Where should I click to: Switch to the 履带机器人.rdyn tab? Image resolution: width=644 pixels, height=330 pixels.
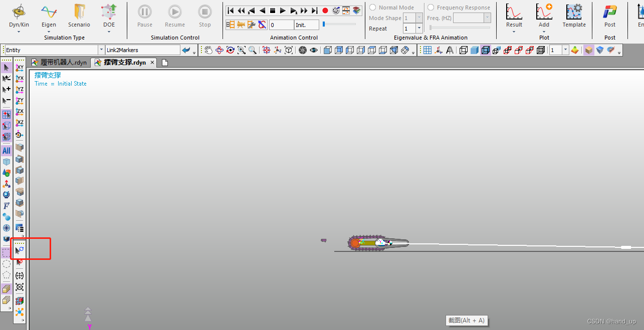tap(59, 63)
